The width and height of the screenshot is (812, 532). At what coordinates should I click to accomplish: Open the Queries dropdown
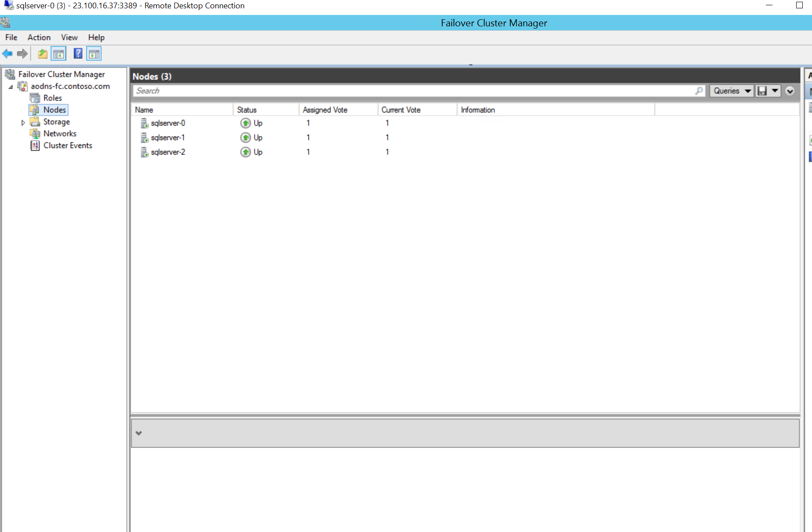[731, 91]
